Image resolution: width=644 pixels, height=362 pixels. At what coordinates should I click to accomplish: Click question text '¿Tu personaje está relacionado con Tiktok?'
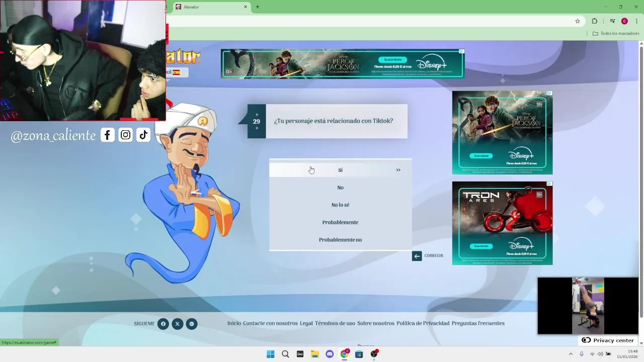click(334, 121)
